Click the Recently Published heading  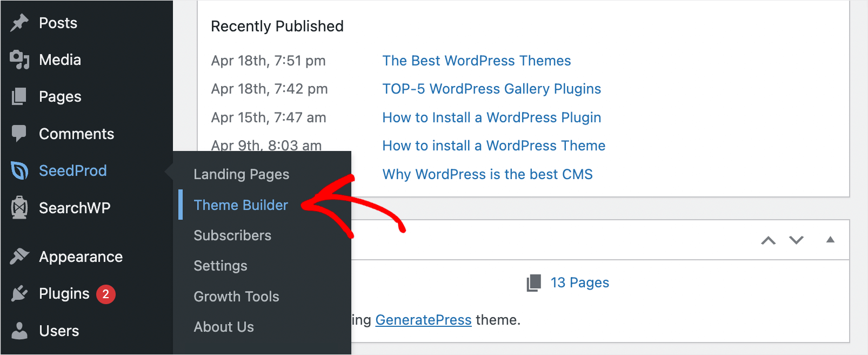point(277,26)
